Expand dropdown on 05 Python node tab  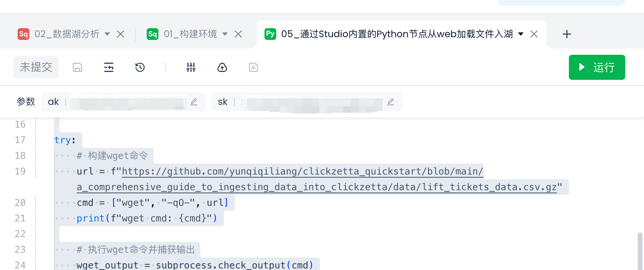(x=521, y=34)
